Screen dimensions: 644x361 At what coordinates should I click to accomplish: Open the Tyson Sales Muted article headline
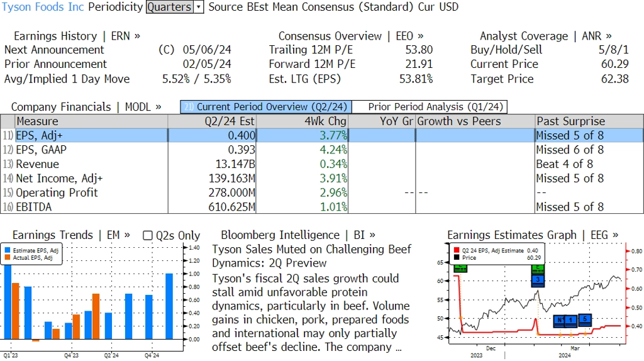point(311,256)
